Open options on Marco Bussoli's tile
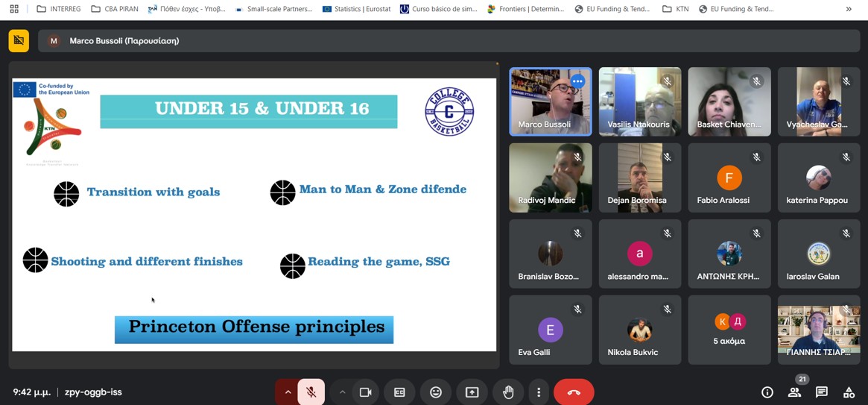868x405 pixels. [x=577, y=81]
